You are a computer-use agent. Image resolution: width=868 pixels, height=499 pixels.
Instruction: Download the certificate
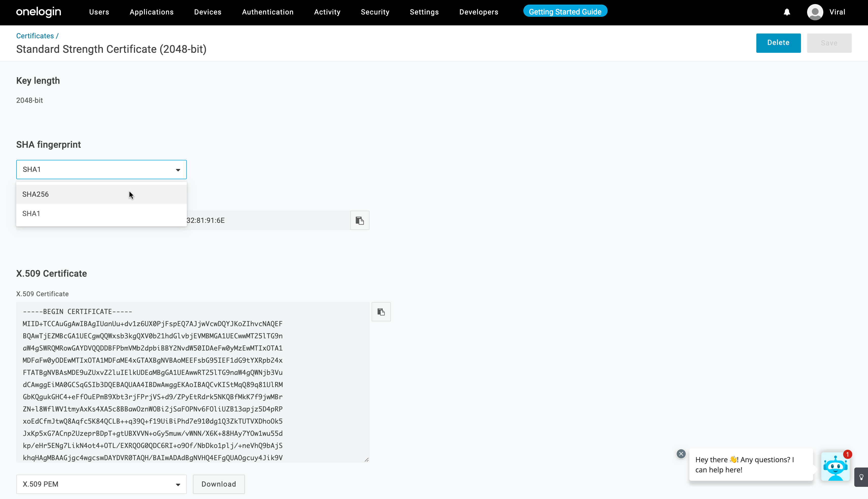[x=219, y=484]
